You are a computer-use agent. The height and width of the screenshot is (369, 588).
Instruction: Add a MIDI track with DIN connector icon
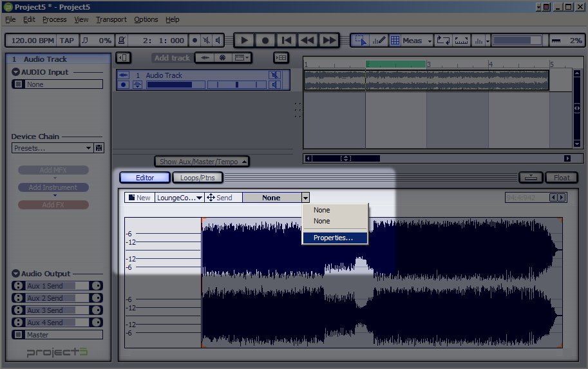(x=222, y=58)
